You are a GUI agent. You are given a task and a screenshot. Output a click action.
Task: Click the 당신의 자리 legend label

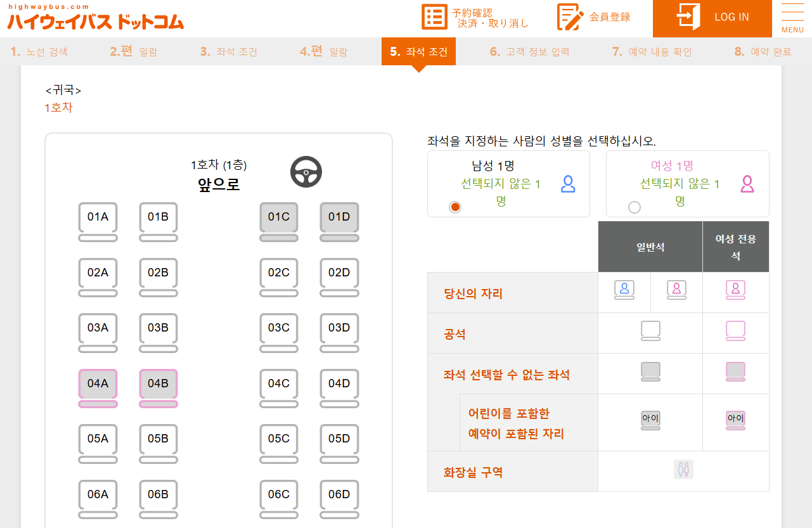click(473, 293)
